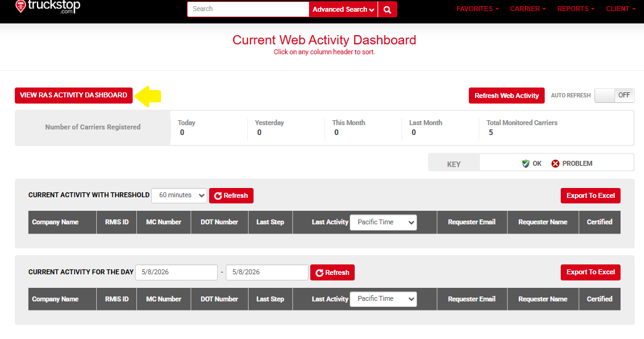
Task: Click the truckstop.com logo
Action: pos(47,7)
